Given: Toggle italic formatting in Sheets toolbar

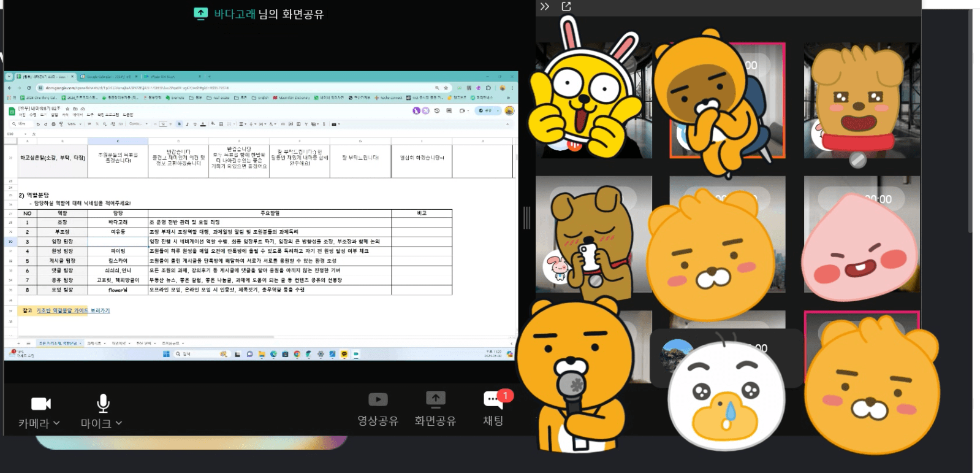Looking at the screenshot, I should 187,124.
